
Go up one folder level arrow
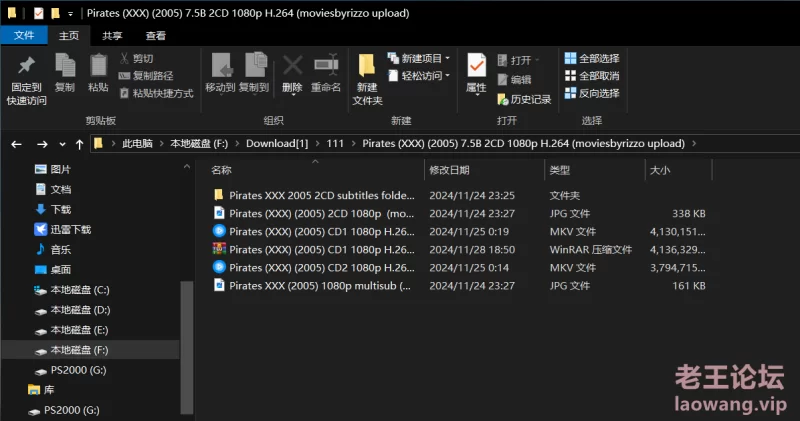[x=80, y=144]
